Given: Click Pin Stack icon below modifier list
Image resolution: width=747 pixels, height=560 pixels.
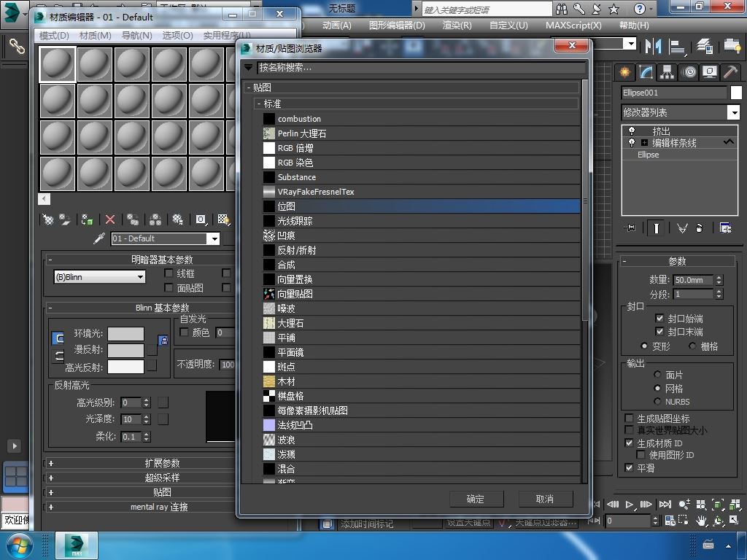Looking at the screenshot, I should click(630, 228).
